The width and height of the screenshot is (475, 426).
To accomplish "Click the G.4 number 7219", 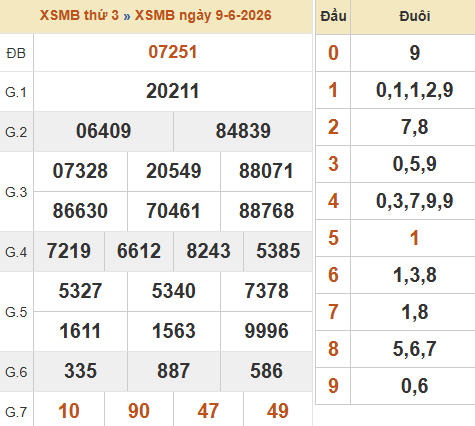I will point(69,251).
